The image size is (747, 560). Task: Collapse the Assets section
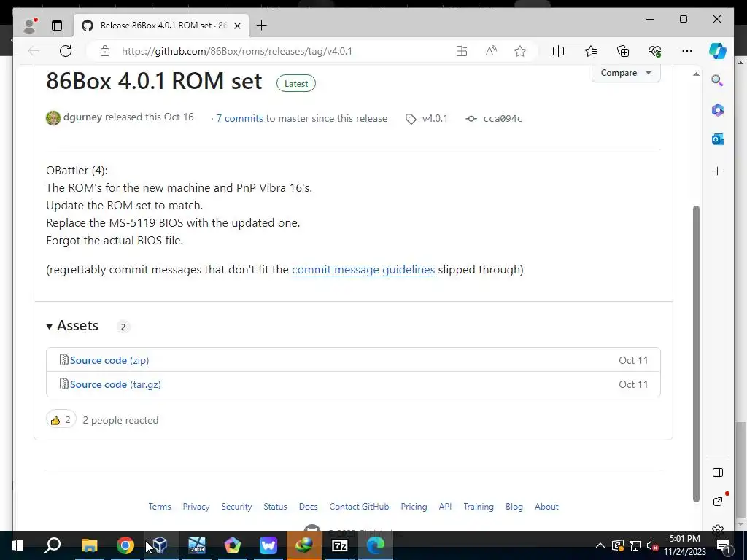pos(72,326)
